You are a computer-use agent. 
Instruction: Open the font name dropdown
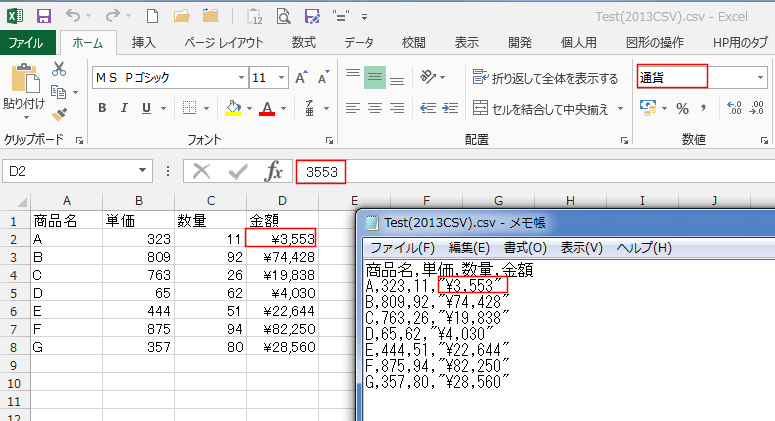(241, 78)
